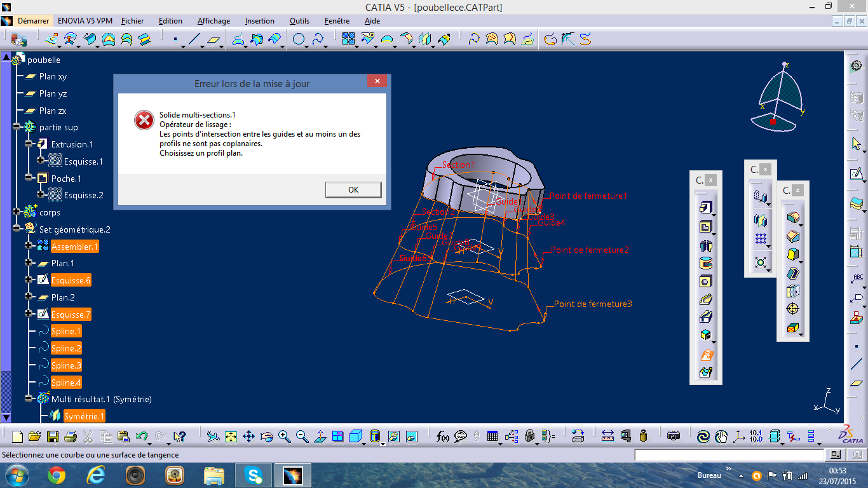Collapse the Extrusion.1 tree node
868x488 pixels.
click(x=29, y=144)
